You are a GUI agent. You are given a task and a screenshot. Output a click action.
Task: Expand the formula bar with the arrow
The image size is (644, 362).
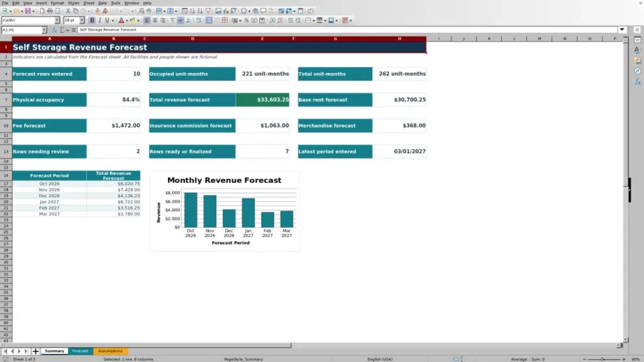click(622, 30)
